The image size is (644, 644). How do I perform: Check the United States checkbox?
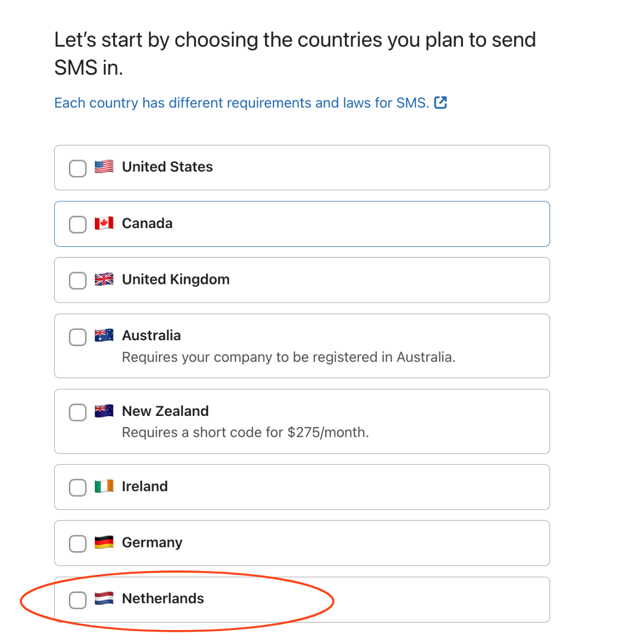point(78,169)
